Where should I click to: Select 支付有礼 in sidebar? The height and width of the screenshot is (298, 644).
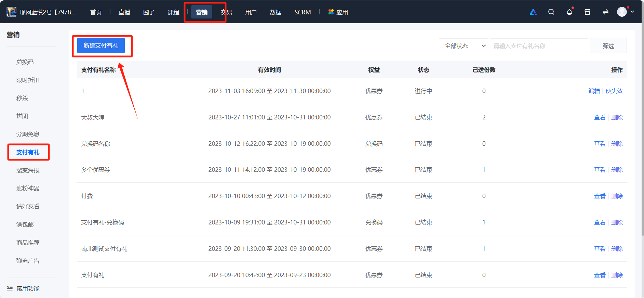click(x=28, y=152)
